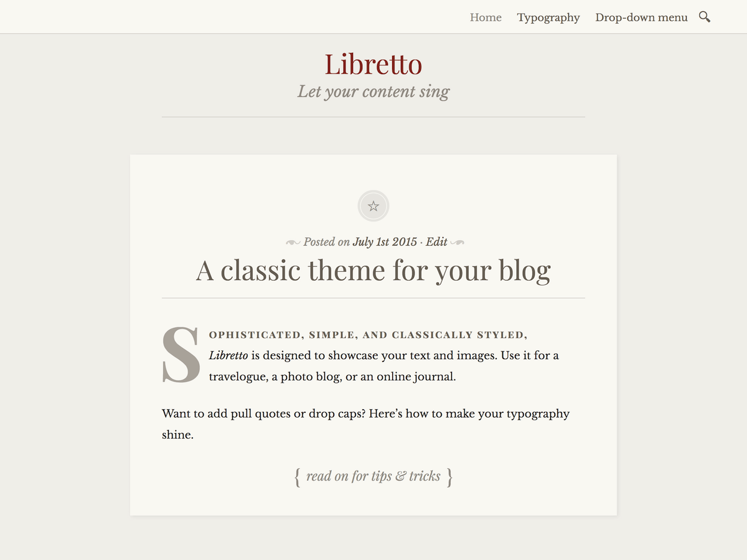Viewport: 747px width, 560px height.
Task: Click the small-caps line "ophisticated, simple, and classically styled"
Action: (368, 335)
